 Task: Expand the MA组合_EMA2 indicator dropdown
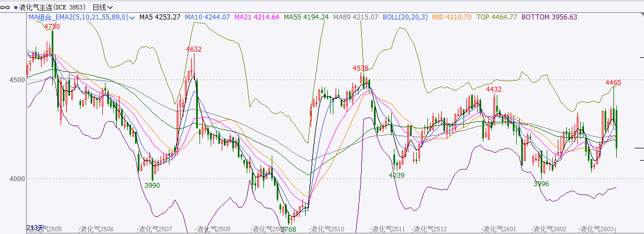pyautogui.click(x=132, y=17)
